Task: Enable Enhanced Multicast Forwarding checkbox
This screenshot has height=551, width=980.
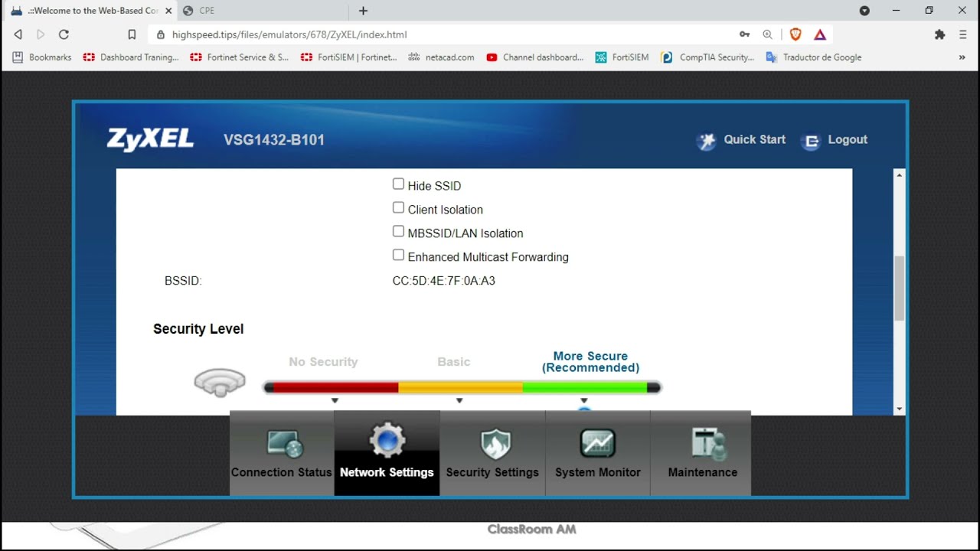Action: [398, 255]
